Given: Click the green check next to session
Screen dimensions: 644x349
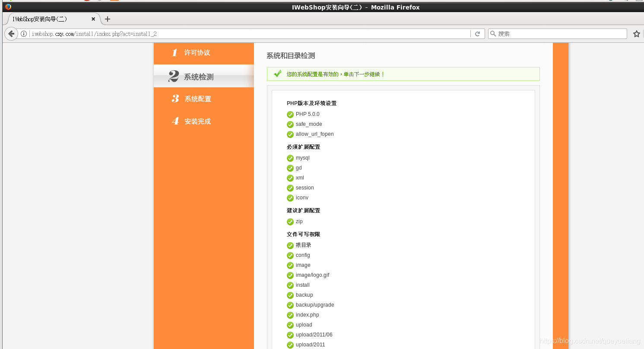Looking at the screenshot, I should click(290, 188).
